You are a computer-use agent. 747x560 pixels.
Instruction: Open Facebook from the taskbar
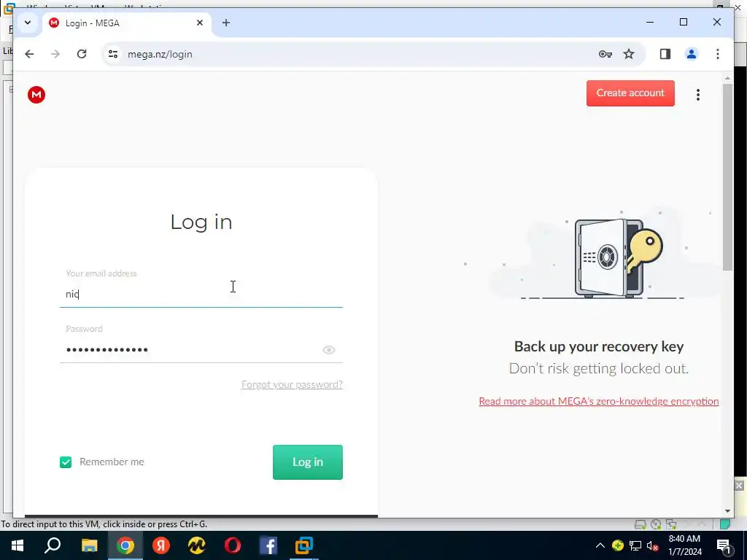coord(268,545)
